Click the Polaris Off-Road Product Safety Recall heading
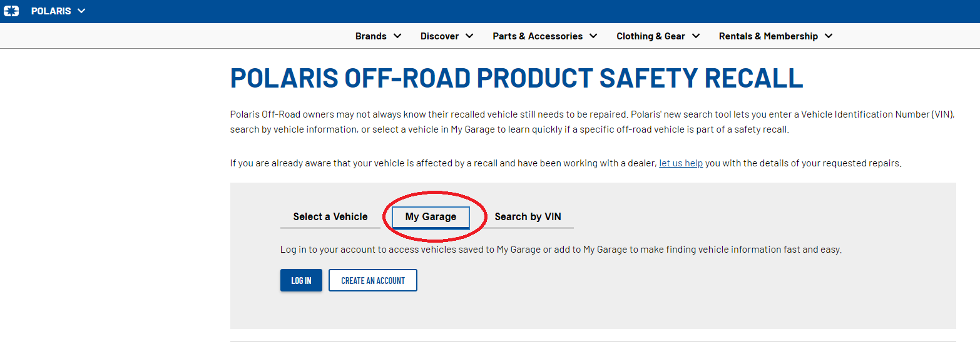Viewport: 980px width, 349px height. click(517, 78)
